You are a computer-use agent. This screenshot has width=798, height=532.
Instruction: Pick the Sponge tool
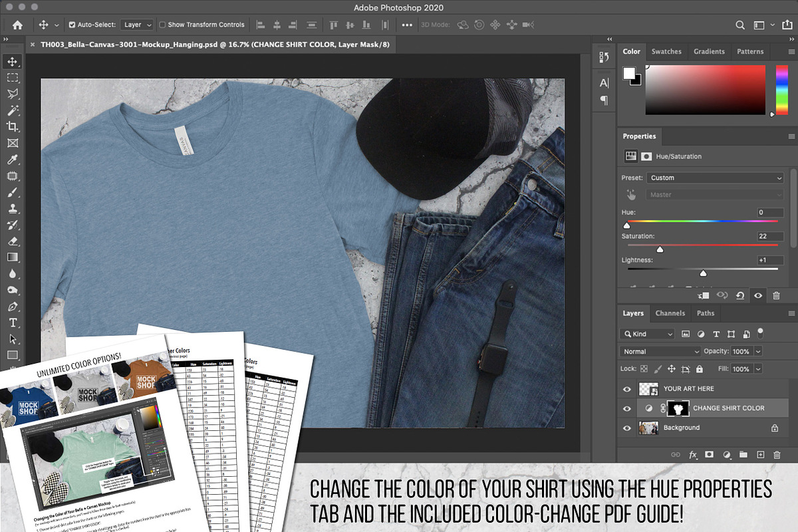pyautogui.click(x=13, y=290)
